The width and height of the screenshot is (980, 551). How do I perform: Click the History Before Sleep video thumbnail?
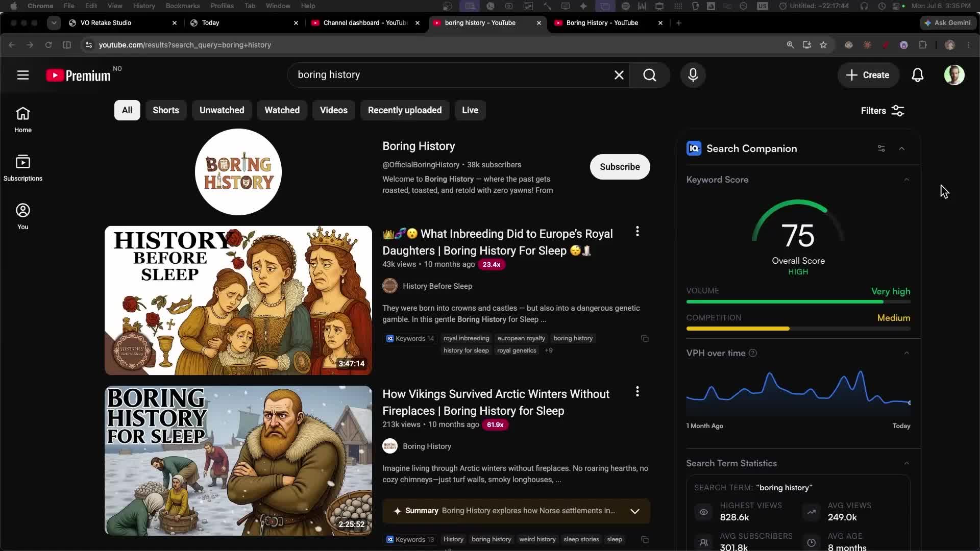(x=238, y=300)
